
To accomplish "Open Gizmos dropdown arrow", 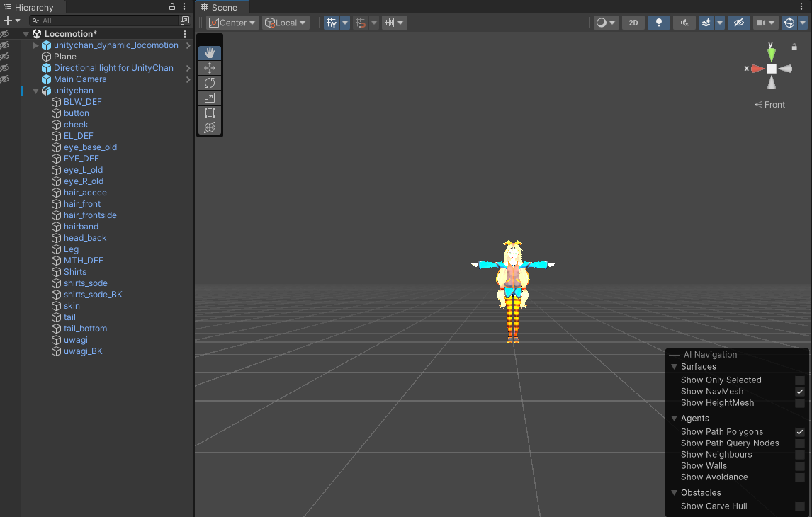I will [803, 23].
